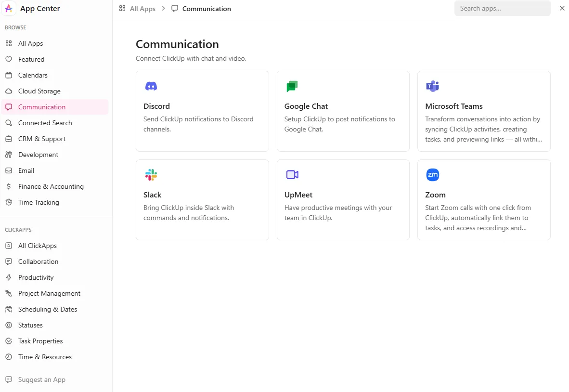Click 'Bring ClickUp inside Slack' description

click(x=188, y=213)
